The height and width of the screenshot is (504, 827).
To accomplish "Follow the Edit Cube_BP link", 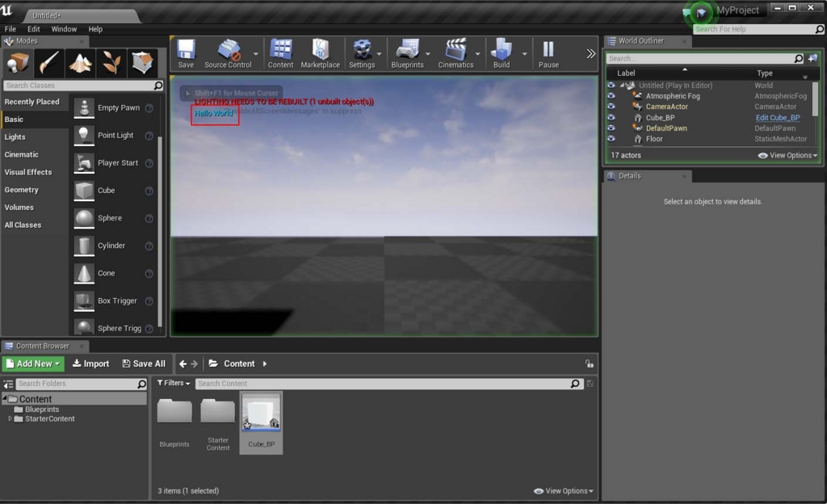I will coord(778,118).
